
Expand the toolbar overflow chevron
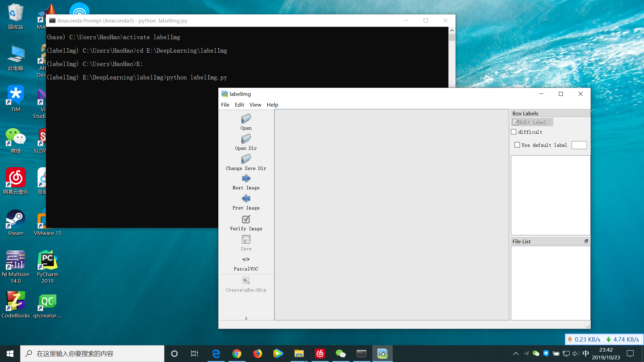246,318
